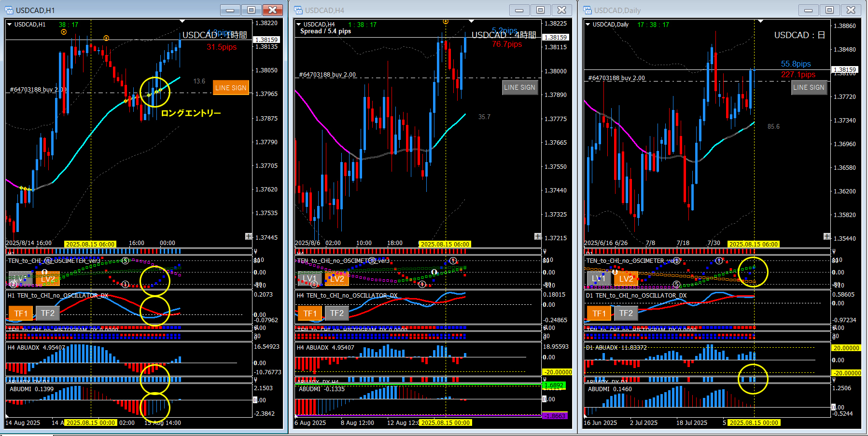Image resolution: width=868 pixels, height=436 pixels.
Task: Click the 227.1pips label on Daily chart
Action: pyautogui.click(x=798, y=74)
